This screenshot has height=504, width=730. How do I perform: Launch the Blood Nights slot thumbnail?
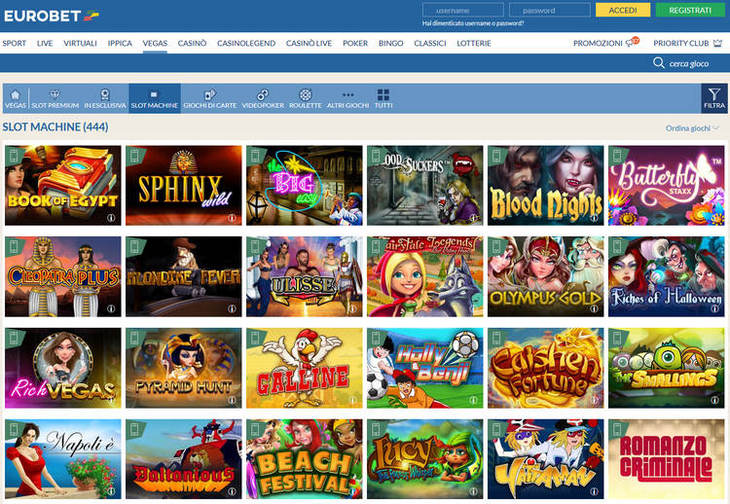coord(546,185)
